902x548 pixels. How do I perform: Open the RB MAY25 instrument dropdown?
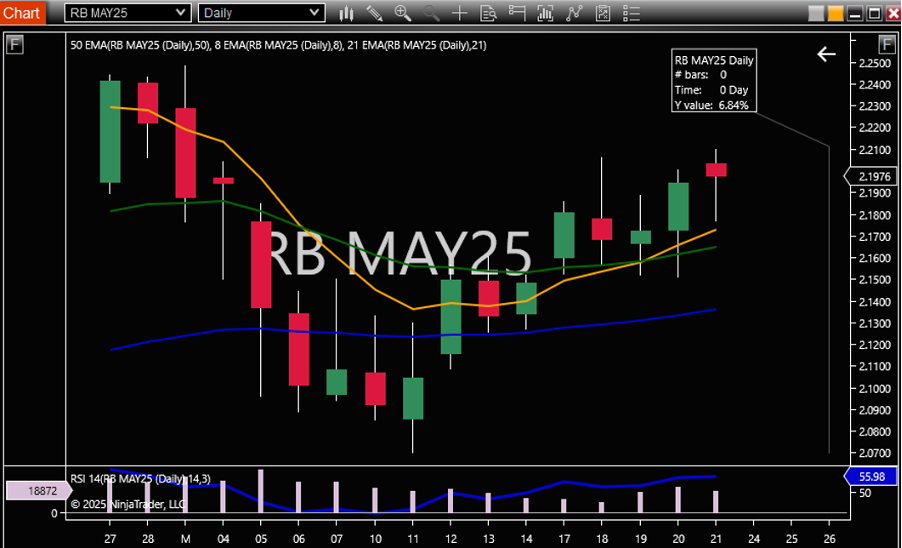pyautogui.click(x=128, y=13)
